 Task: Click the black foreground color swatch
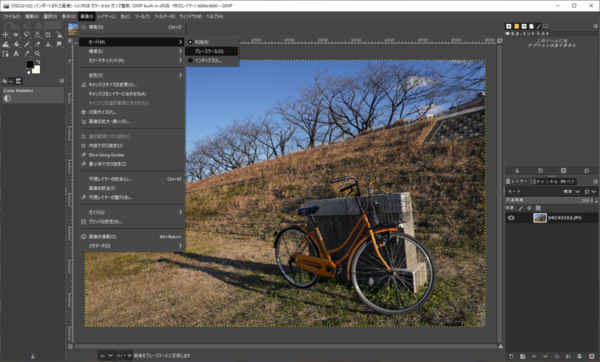tap(30, 64)
